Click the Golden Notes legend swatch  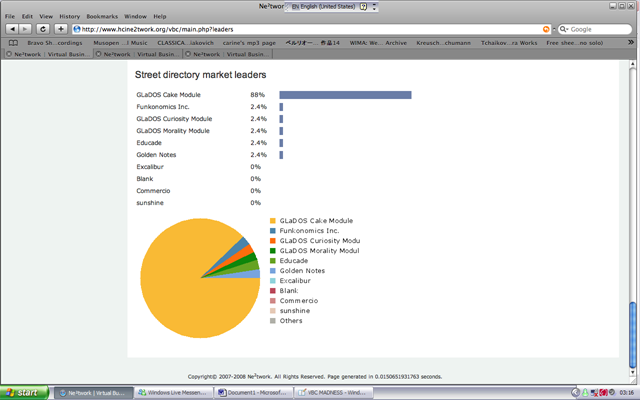pyautogui.click(x=273, y=271)
